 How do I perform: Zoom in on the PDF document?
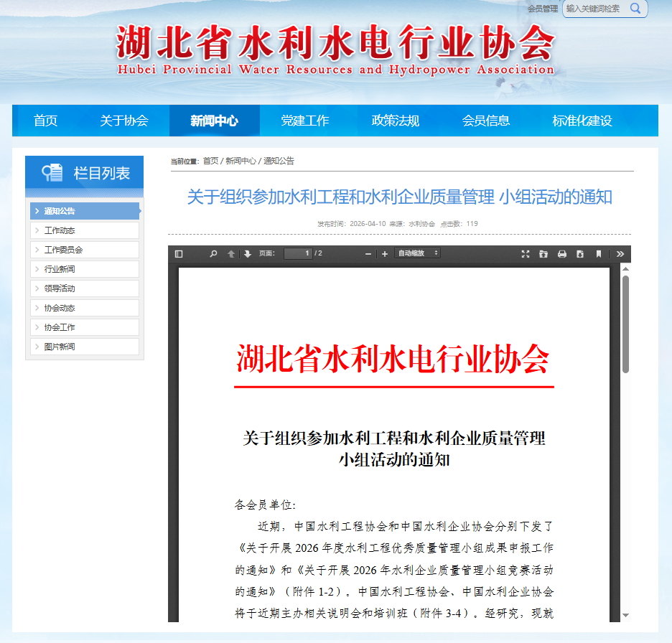tap(383, 253)
